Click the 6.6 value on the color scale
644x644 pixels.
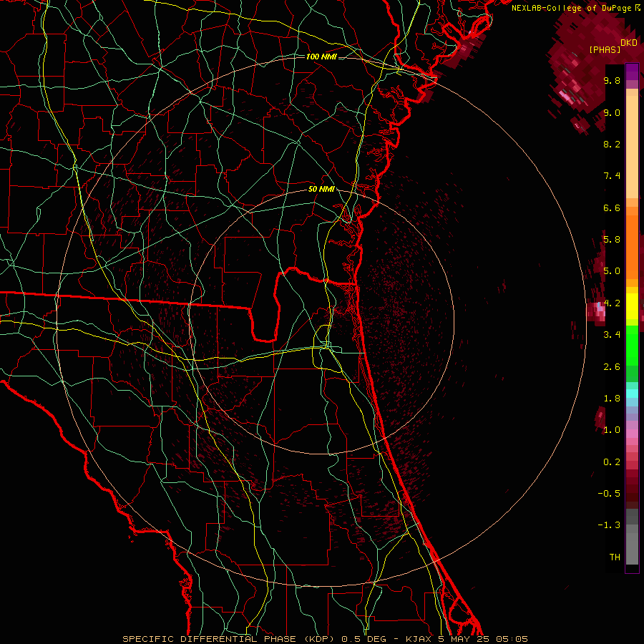click(x=612, y=208)
